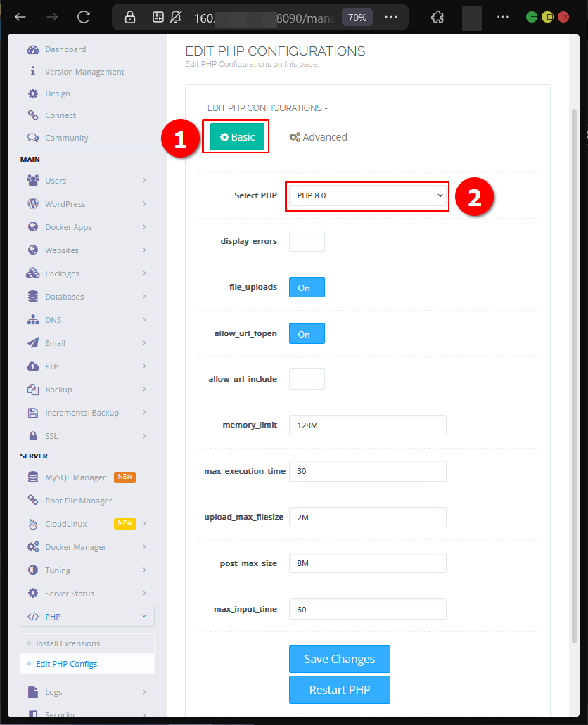Click the Logs file icon

tap(33, 692)
